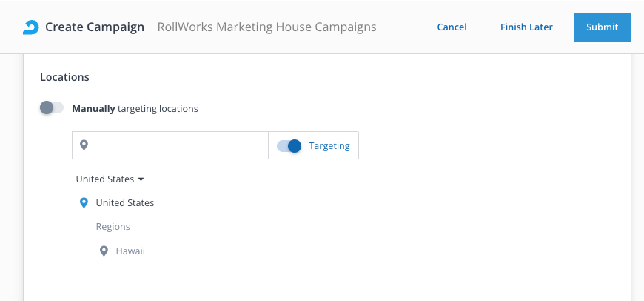Click the Locations section heading

coord(64,76)
